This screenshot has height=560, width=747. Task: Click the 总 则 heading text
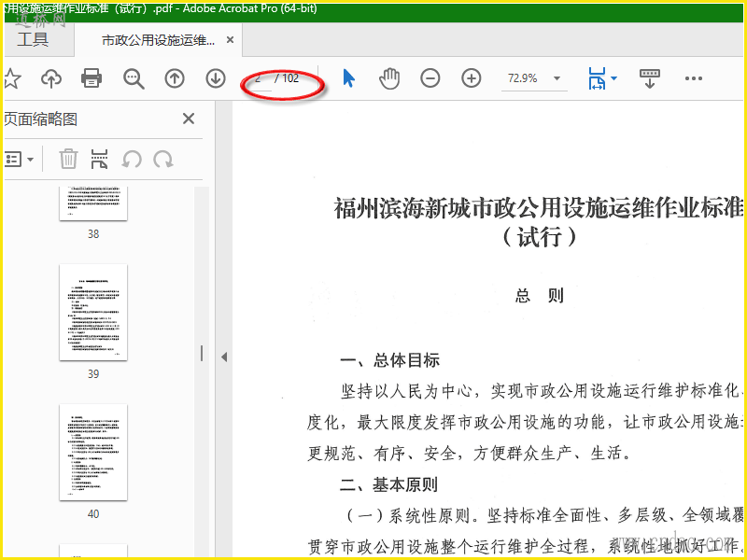click(x=540, y=296)
